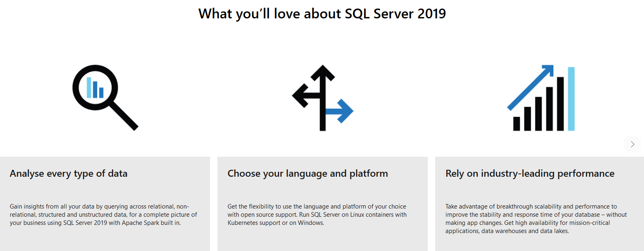644x251 pixels.
Task: Click the paragraph starting "Take advantage of breakthrough"
Action: (x=536, y=219)
